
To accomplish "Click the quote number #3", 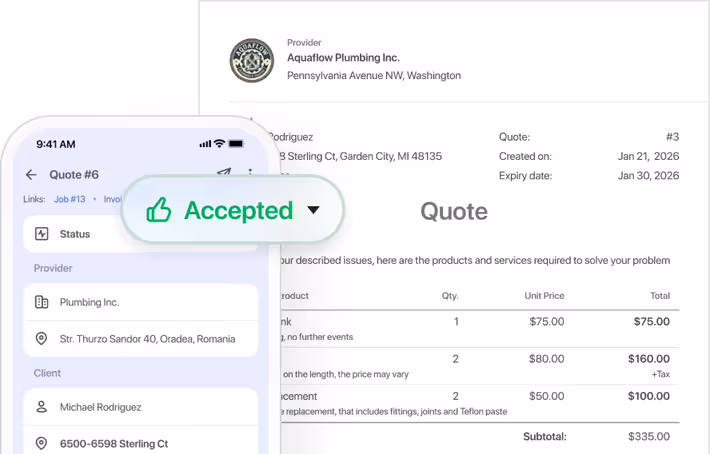I will point(672,137).
